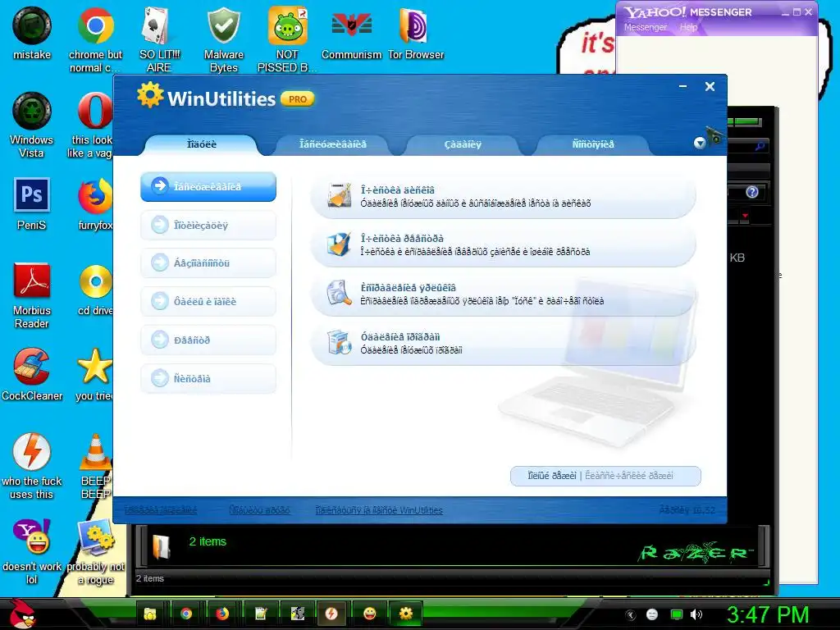Image resolution: width=840 pixels, height=630 pixels.
Task: Open Firefox from the taskbar
Action: 221,614
